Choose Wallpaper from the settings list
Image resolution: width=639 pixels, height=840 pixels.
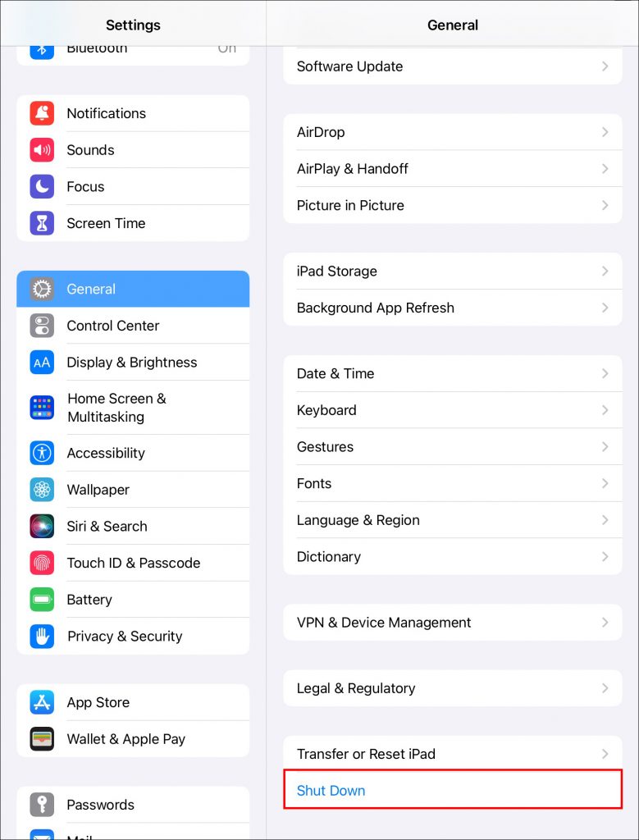[x=133, y=490]
